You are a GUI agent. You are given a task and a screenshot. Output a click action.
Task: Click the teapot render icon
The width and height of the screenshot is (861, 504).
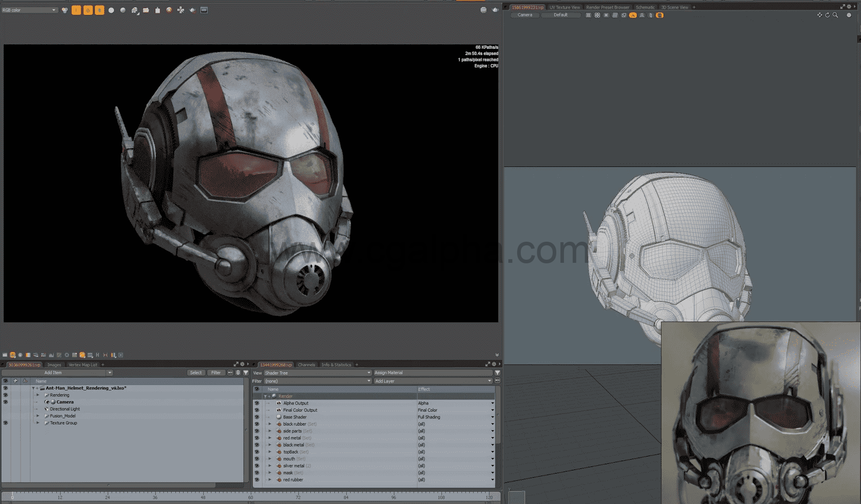(x=192, y=10)
